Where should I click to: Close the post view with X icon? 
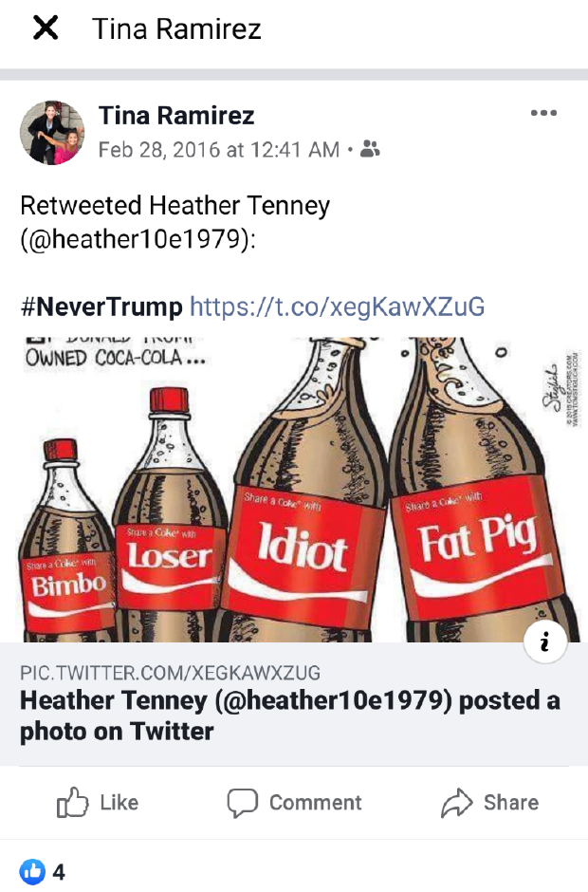pos(46,28)
